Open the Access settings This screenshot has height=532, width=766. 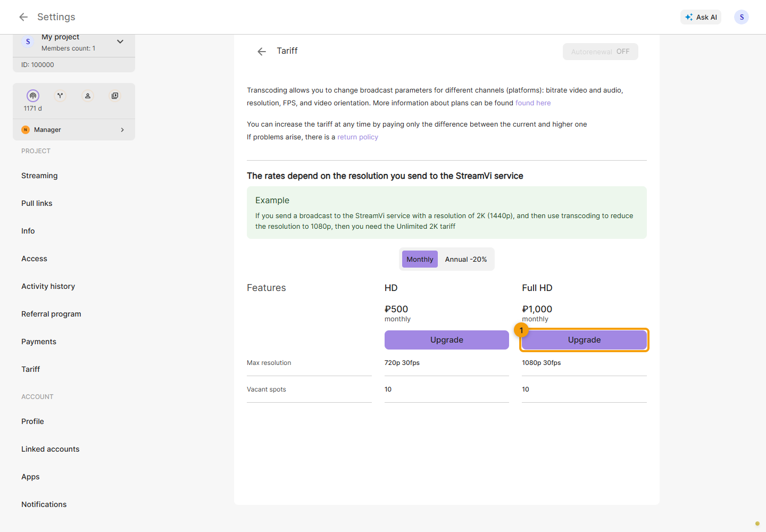(34, 259)
